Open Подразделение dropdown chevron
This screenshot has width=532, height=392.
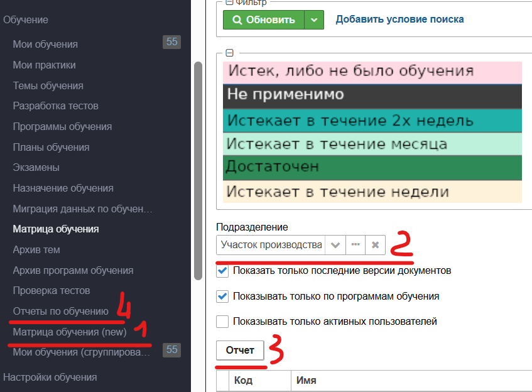tap(335, 245)
